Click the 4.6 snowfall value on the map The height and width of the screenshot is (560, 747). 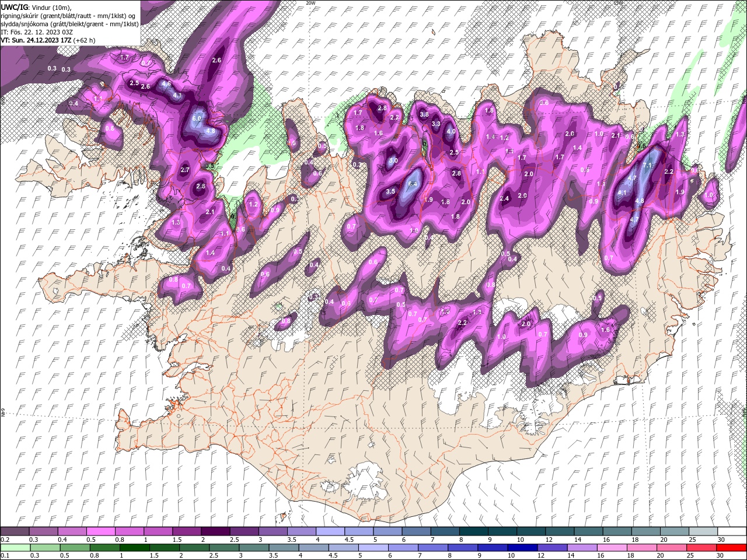166,84
